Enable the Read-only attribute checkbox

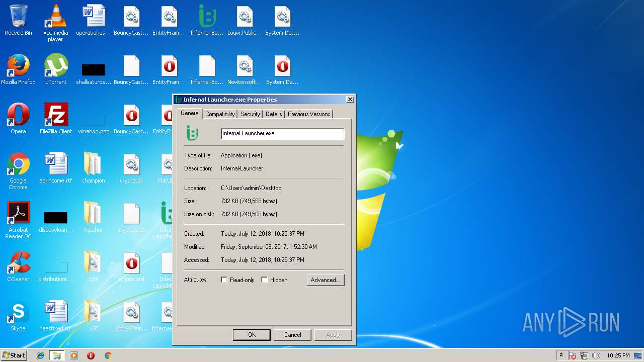(x=224, y=280)
